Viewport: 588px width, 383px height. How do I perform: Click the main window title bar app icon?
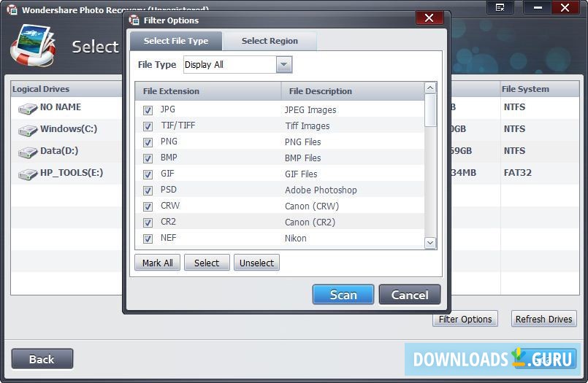(x=12, y=9)
